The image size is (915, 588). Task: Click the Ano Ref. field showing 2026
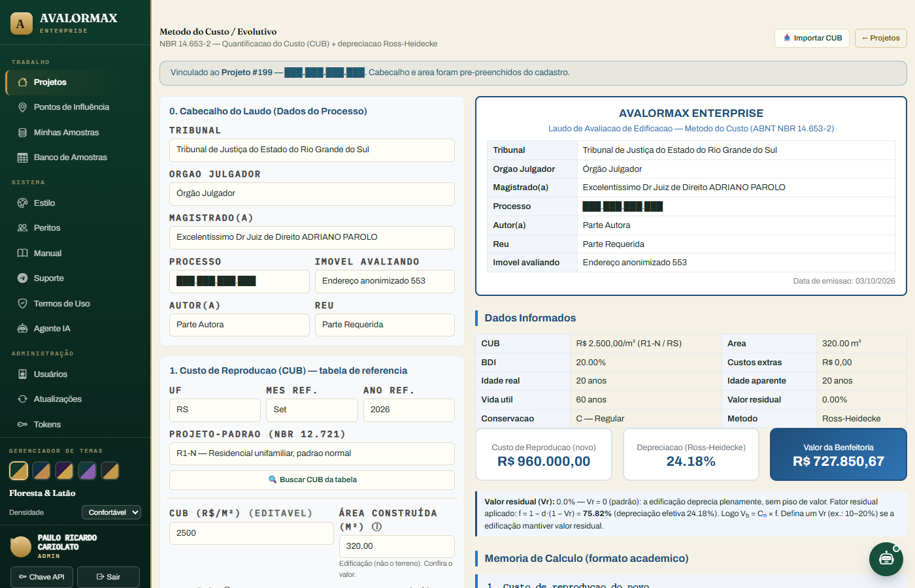pos(409,410)
